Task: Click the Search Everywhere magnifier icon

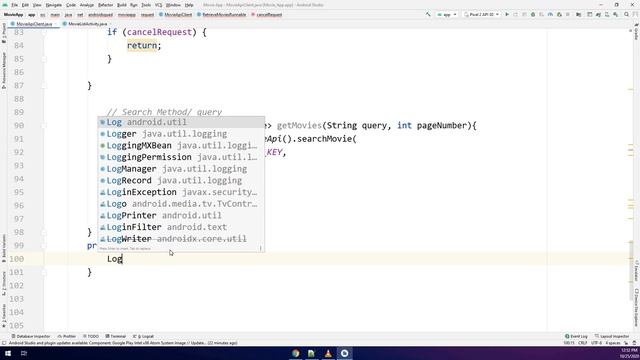Action: pos(627,14)
